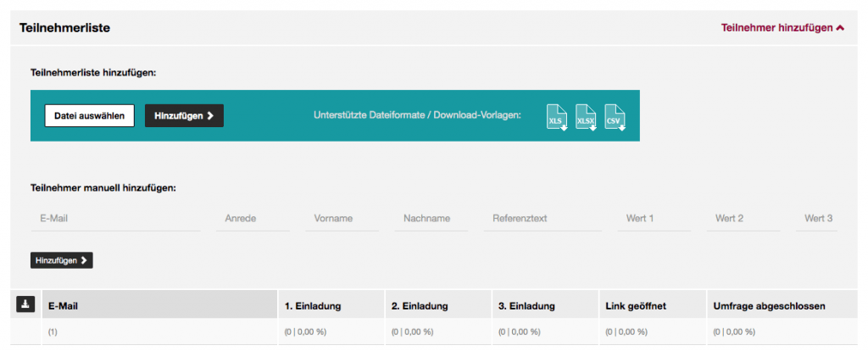868x351 pixels.
Task: Select the Nachname input field
Action: [x=431, y=219]
